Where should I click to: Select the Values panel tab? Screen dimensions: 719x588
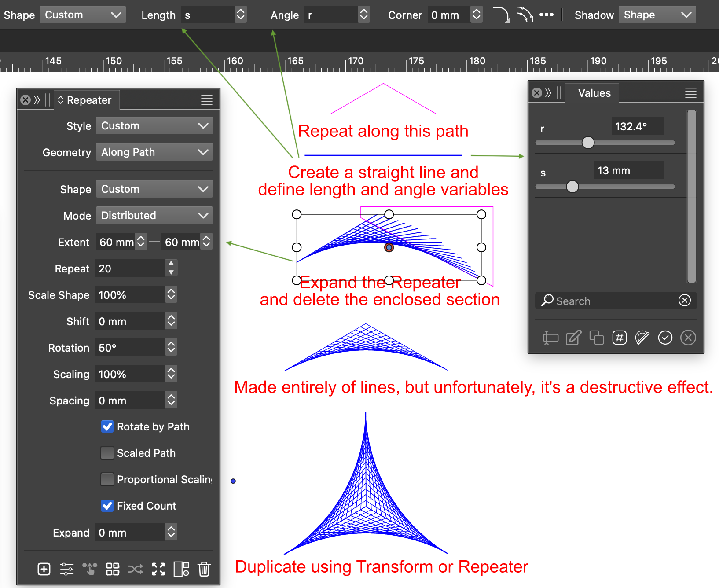[594, 93]
